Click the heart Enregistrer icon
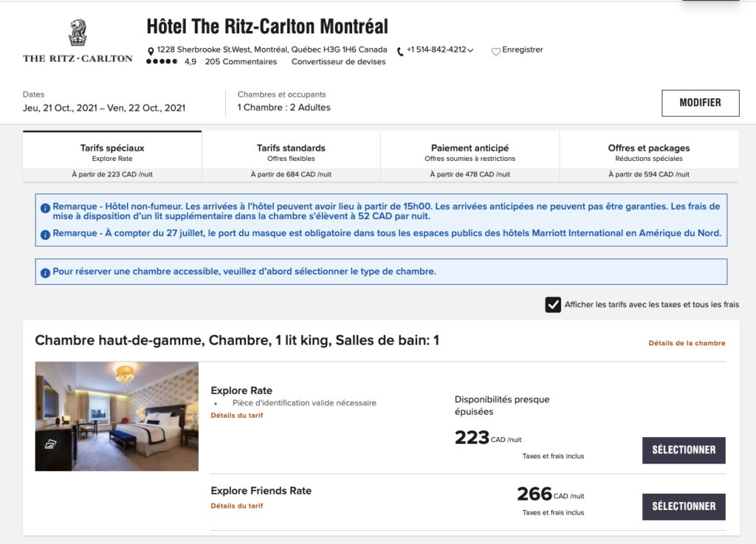 coord(496,51)
